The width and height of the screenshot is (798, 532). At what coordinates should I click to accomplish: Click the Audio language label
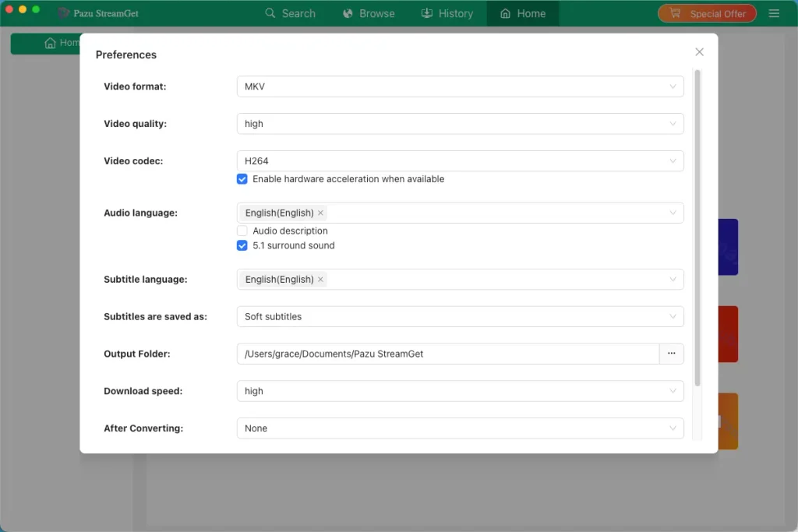coord(140,213)
